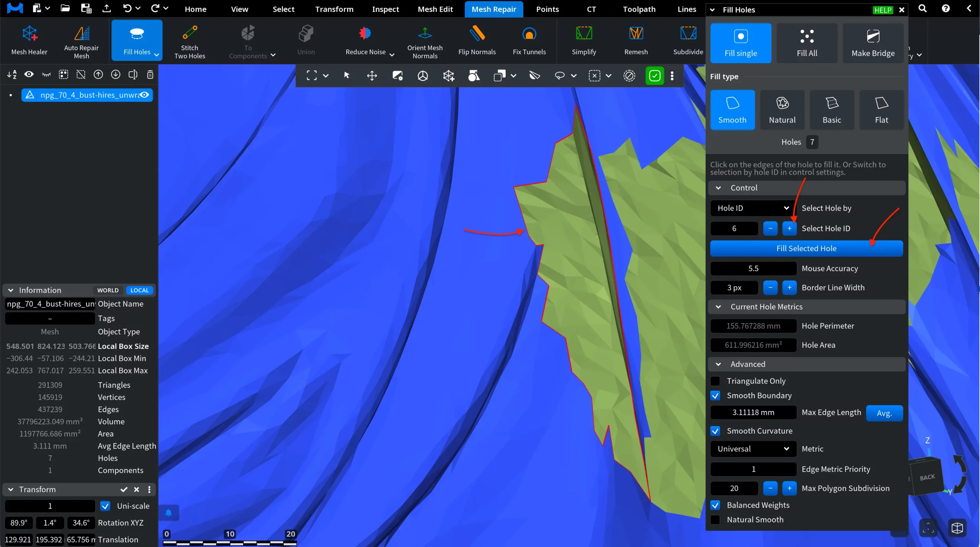Open the Auto Repair Mesh tool

[x=81, y=40]
